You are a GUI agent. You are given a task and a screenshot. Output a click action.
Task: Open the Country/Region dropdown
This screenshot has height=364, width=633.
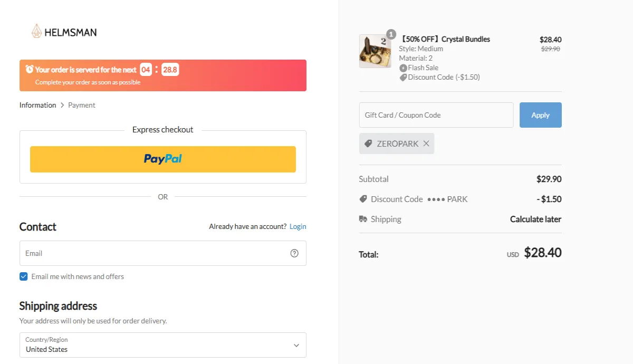pyautogui.click(x=162, y=345)
